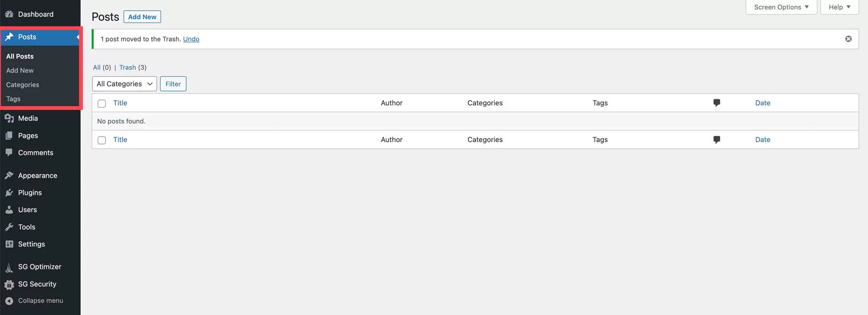Viewport: 868px width, 315px height.
Task: Dismiss the trash notice with the X icon
Action: pos(848,39)
